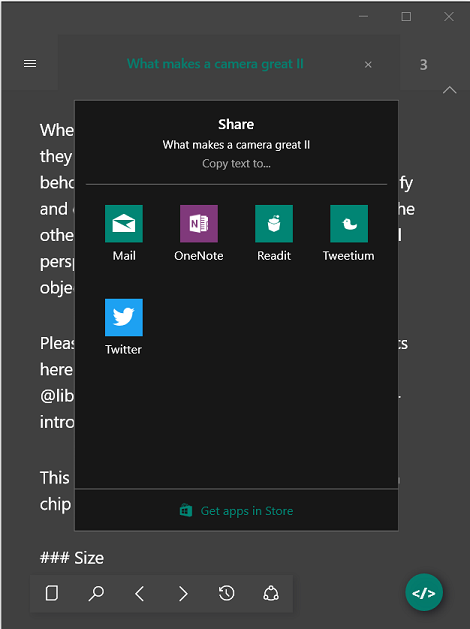Image resolution: width=470 pixels, height=629 pixels.
Task: Minimize the window
Action: [x=363, y=16]
